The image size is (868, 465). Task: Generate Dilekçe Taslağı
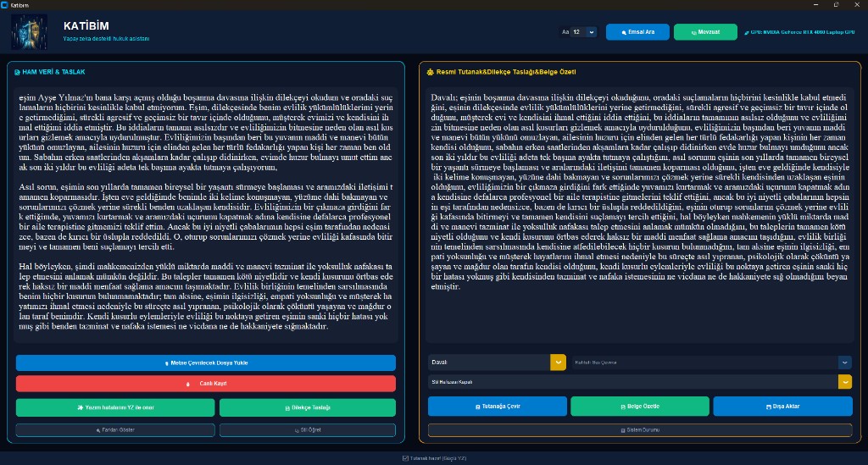point(307,407)
